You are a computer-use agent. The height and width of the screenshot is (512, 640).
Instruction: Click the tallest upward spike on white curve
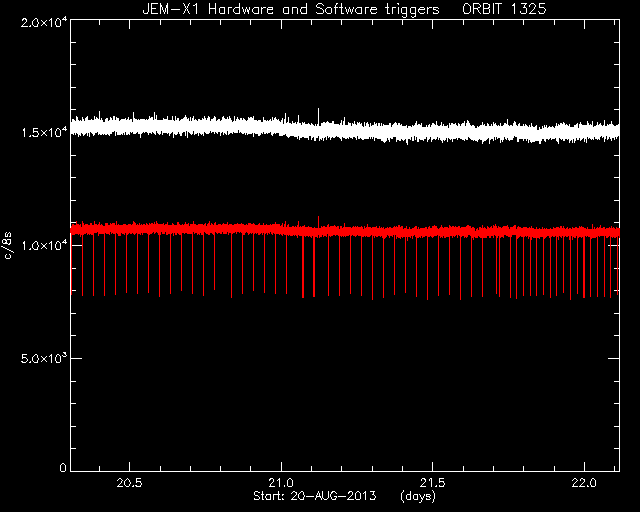(x=318, y=116)
